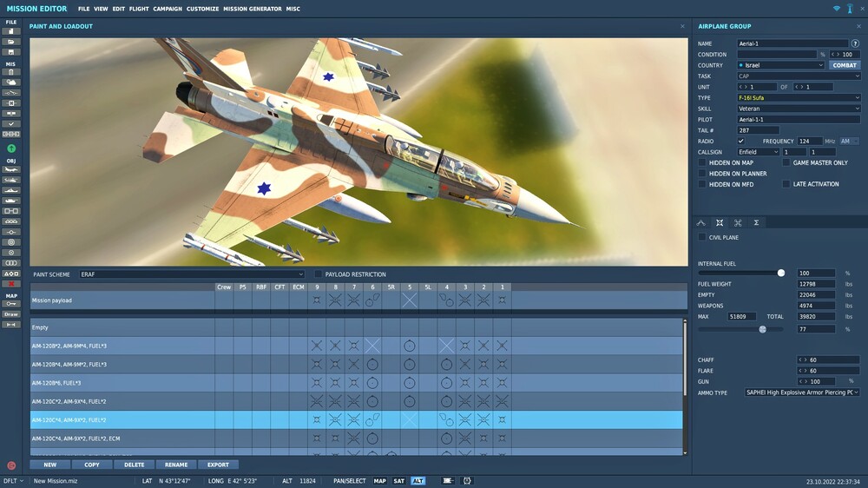Open the aircraft Type F-16I Sufa dropdown
This screenshot has width=868, height=488.
(799, 97)
